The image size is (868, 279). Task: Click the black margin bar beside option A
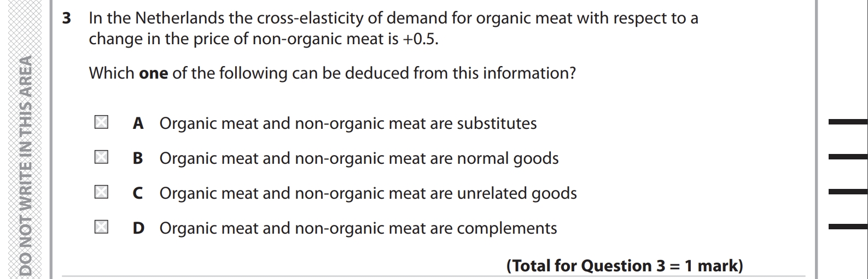(848, 122)
